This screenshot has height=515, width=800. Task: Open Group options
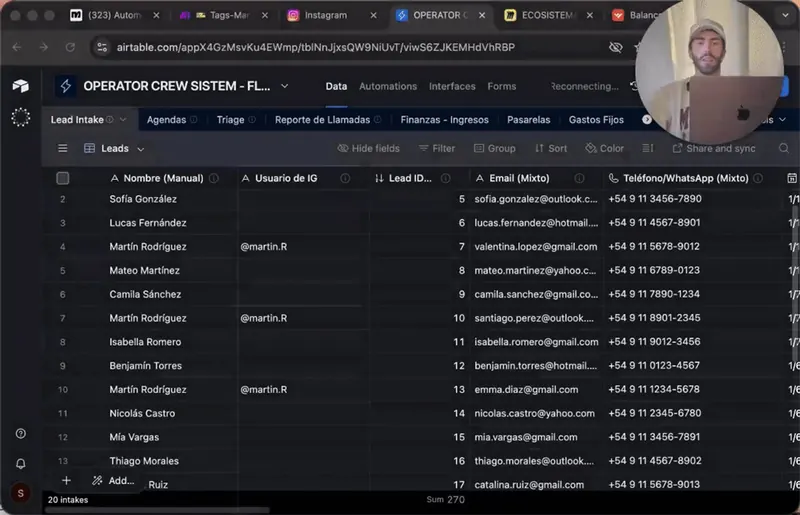[x=495, y=149]
